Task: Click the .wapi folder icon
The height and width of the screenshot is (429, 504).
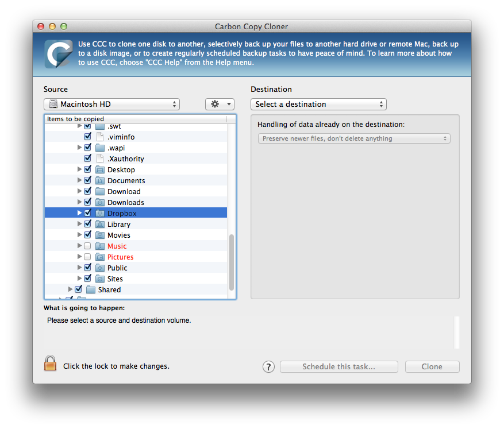Action: coord(100,148)
